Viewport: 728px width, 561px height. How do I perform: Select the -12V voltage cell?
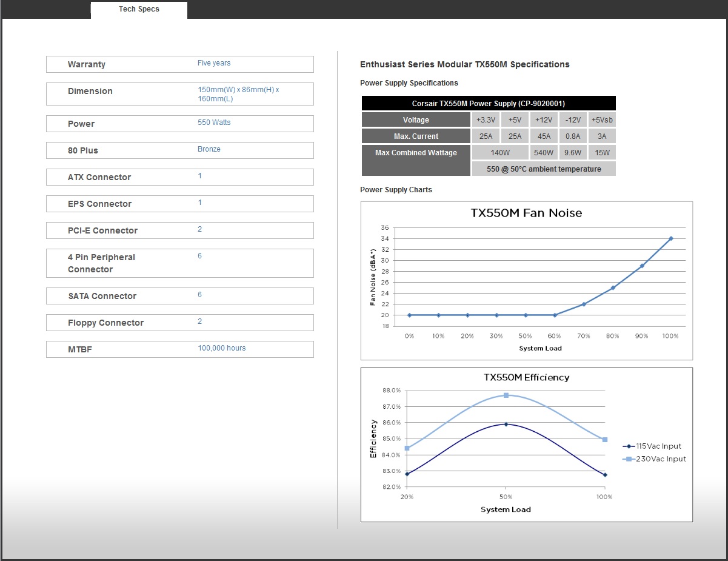[x=573, y=120]
